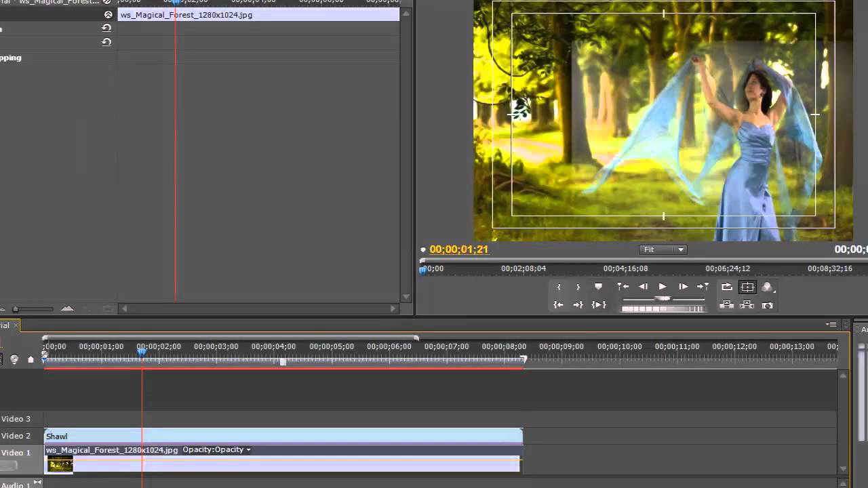Select ws_Magical_Forest clip in Effect Controls timeline
Image resolution: width=868 pixels, height=488 pixels.
pos(258,14)
